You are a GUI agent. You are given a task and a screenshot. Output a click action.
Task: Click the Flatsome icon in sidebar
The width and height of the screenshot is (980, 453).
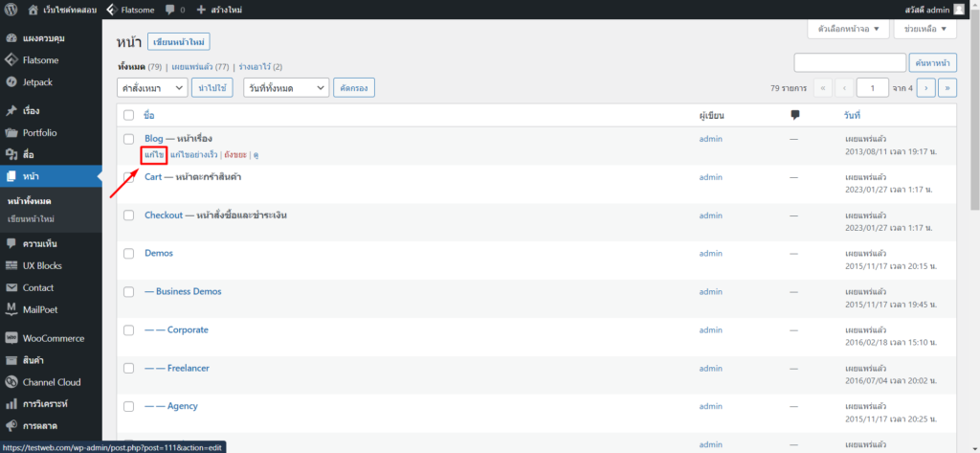pyautogui.click(x=11, y=60)
